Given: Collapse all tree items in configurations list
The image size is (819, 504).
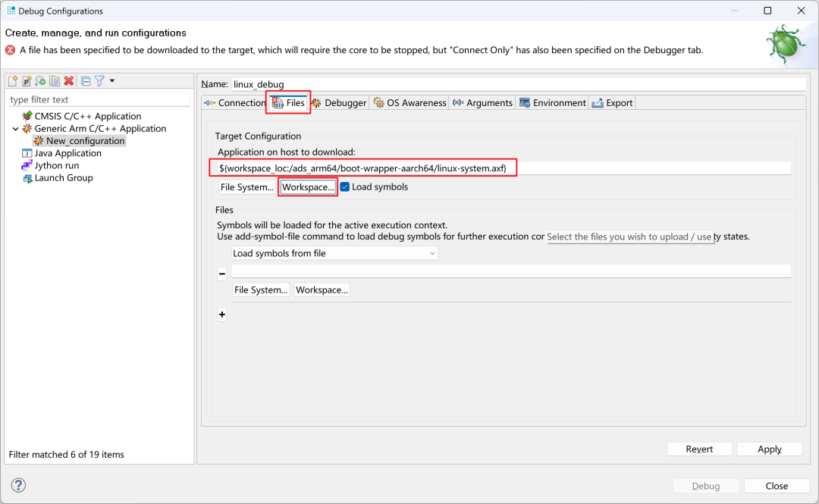Looking at the screenshot, I should (x=86, y=81).
